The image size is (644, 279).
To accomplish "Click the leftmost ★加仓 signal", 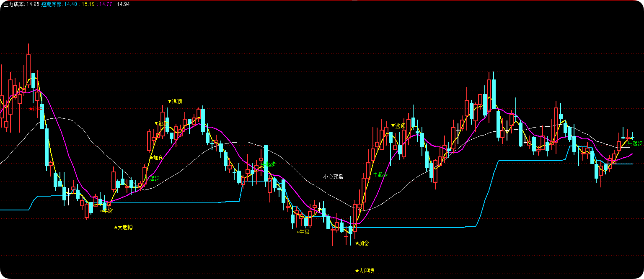I will 156,158.
